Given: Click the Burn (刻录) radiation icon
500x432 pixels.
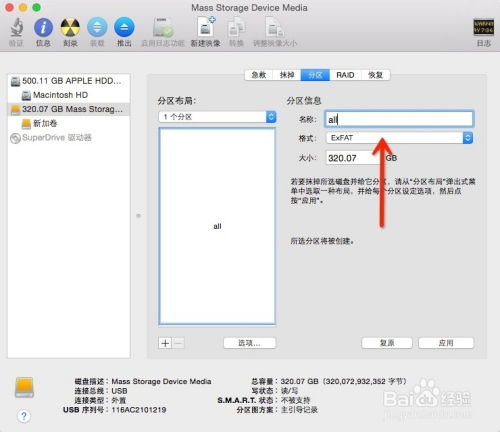Looking at the screenshot, I should click(70, 27).
